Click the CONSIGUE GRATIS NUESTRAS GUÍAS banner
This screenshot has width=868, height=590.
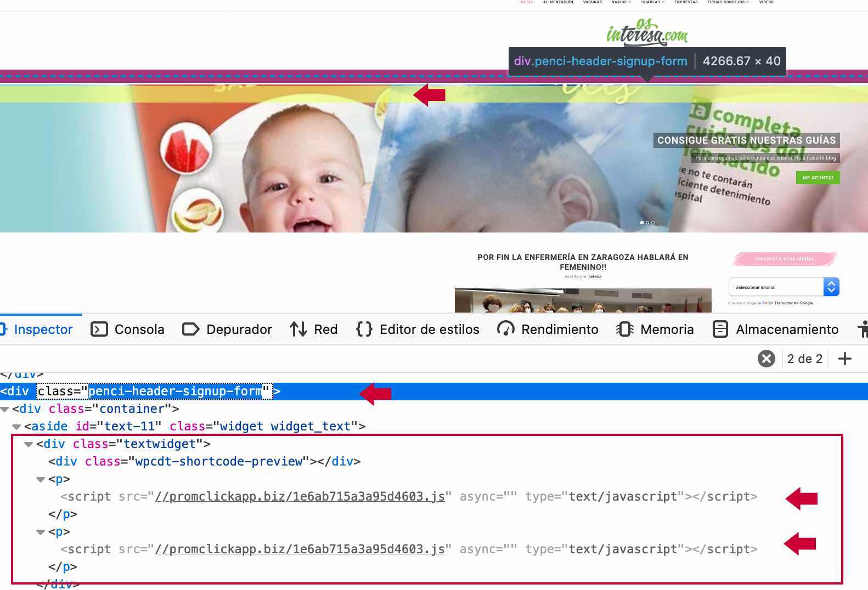(x=746, y=140)
